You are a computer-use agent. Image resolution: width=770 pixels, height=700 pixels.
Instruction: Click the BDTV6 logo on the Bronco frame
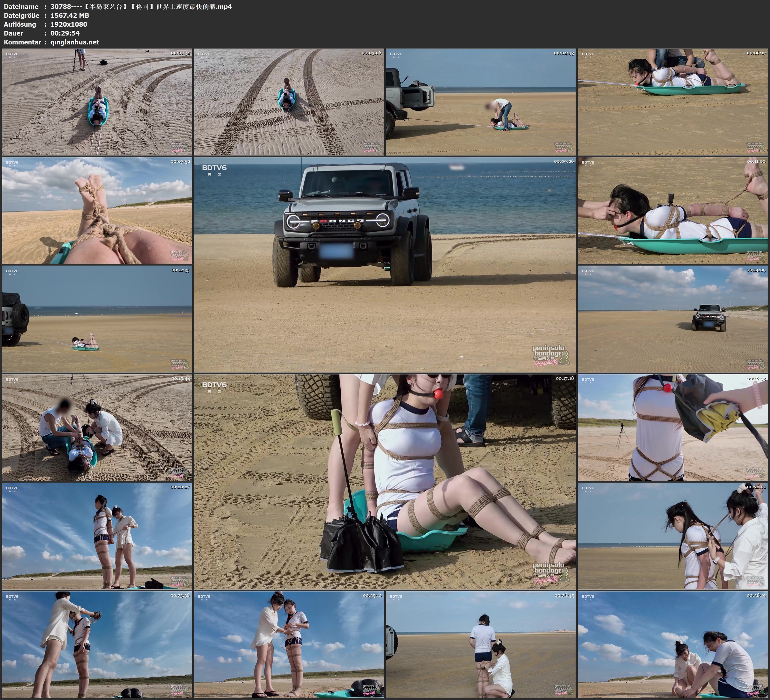tap(214, 168)
